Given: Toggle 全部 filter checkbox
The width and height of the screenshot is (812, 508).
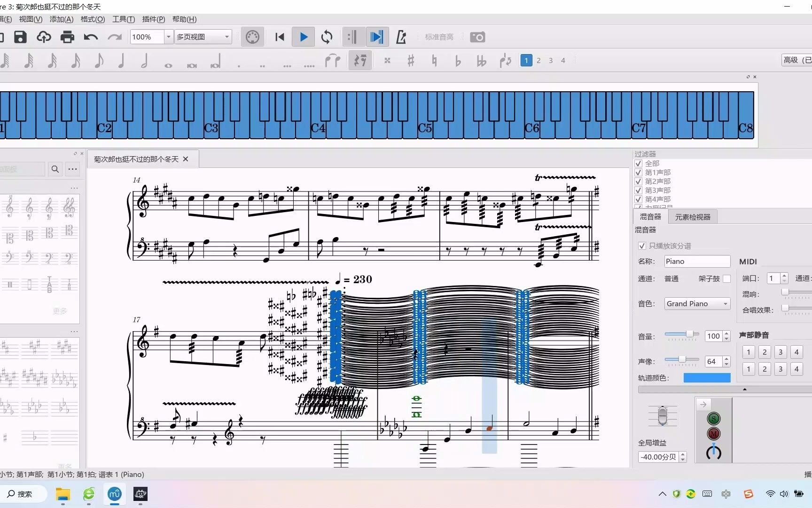Looking at the screenshot, I should coord(638,164).
